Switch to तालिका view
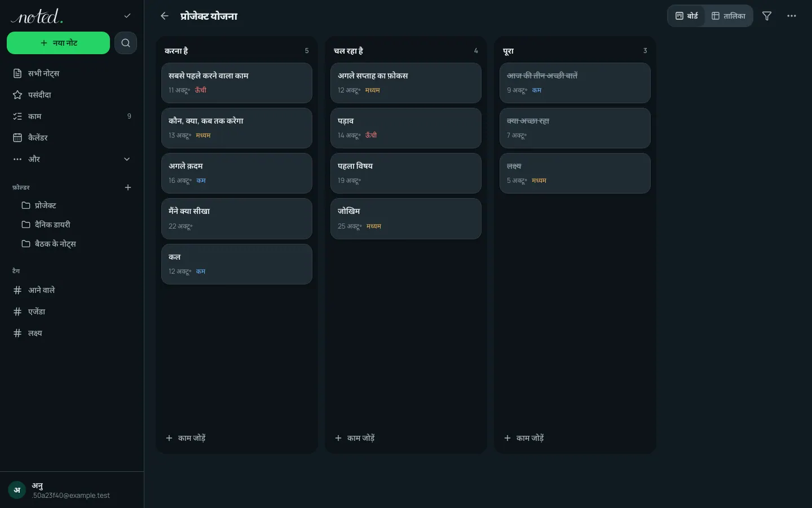The width and height of the screenshot is (812, 508). (729, 16)
